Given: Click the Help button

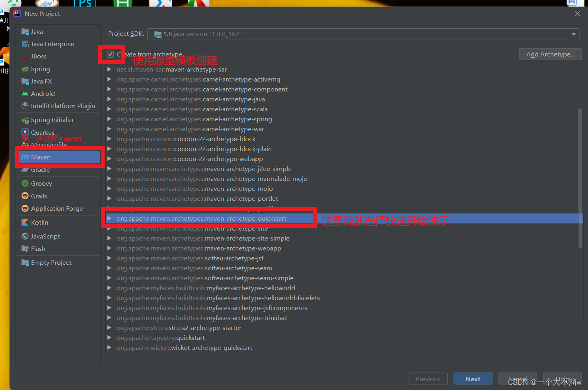Looking at the screenshot, I should click(563, 379).
